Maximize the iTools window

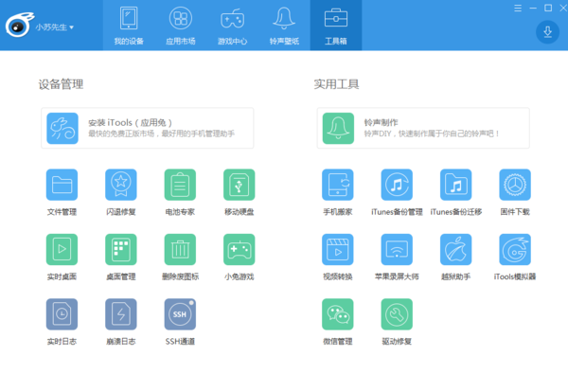[x=548, y=8]
